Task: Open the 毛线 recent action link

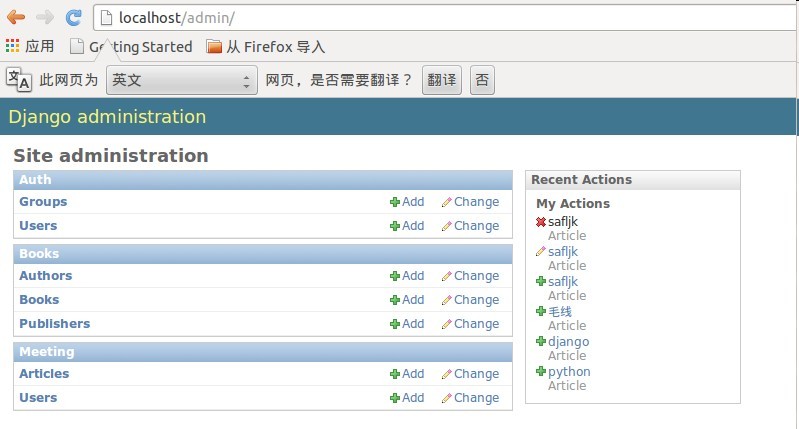Action: click(560, 311)
